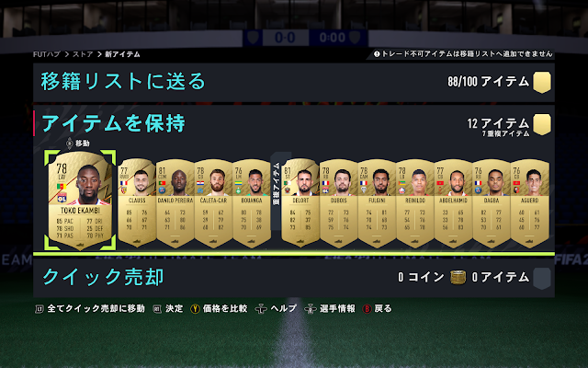Screen dimensions: 588x368
Task: Go to ストア in breadcrumb
Action: click(83, 54)
